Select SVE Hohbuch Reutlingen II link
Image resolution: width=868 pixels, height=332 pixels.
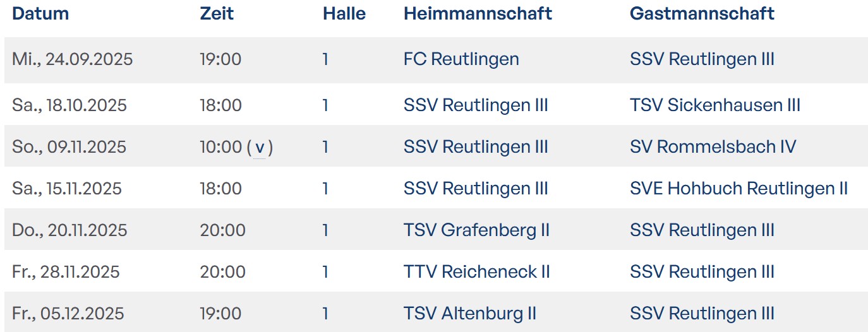click(x=738, y=189)
